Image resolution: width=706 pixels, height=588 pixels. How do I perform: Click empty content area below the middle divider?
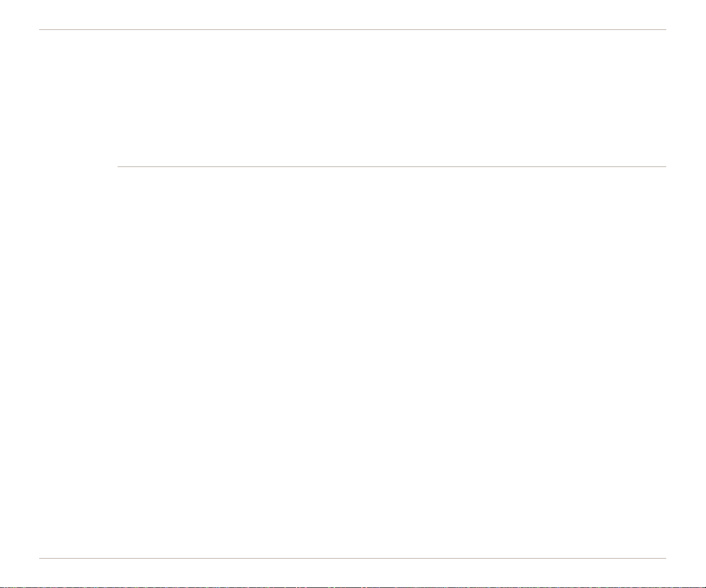[x=392, y=362]
